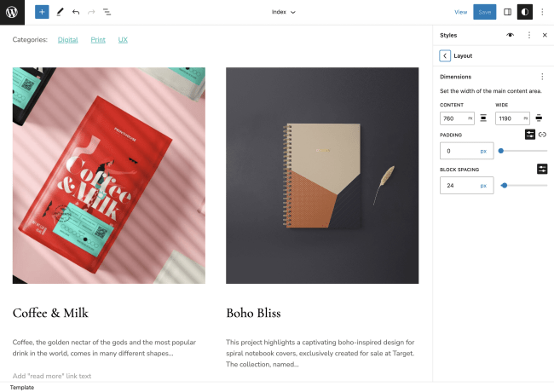Go back from the Layout panel

[445, 55]
